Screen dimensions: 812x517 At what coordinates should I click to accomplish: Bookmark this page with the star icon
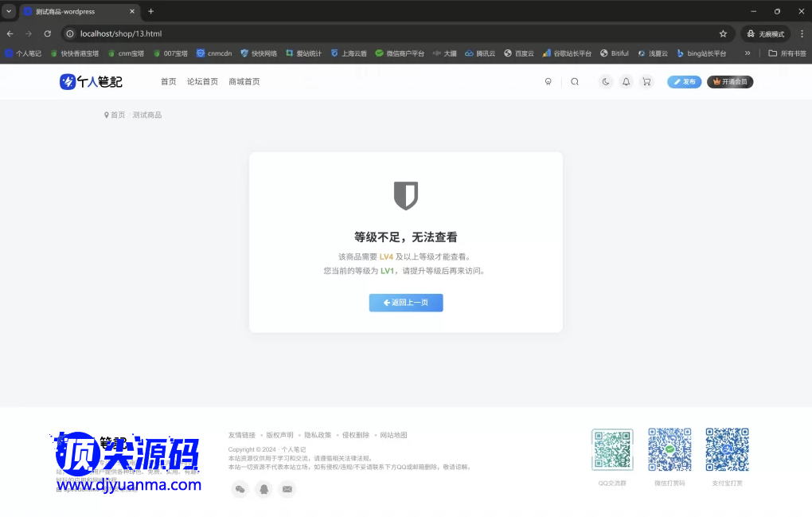723,33
